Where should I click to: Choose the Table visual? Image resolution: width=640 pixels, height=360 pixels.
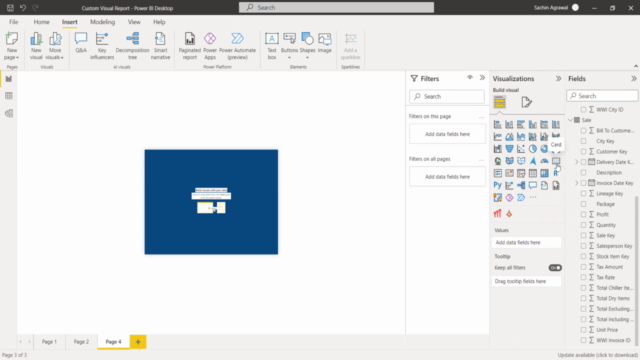[x=533, y=173]
